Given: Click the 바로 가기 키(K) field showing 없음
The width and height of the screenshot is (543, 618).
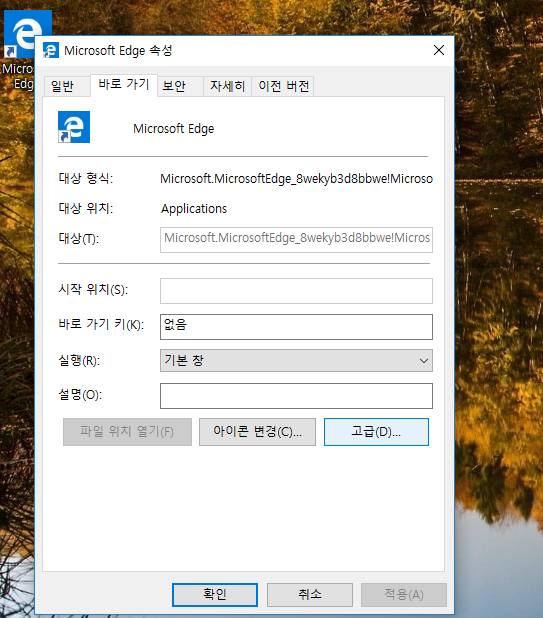Looking at the screenshot, I should click(296, 327).
